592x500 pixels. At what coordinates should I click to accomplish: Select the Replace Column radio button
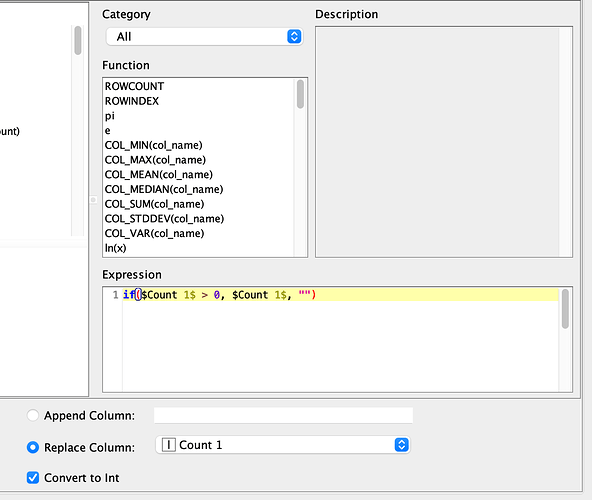[33, 448]
